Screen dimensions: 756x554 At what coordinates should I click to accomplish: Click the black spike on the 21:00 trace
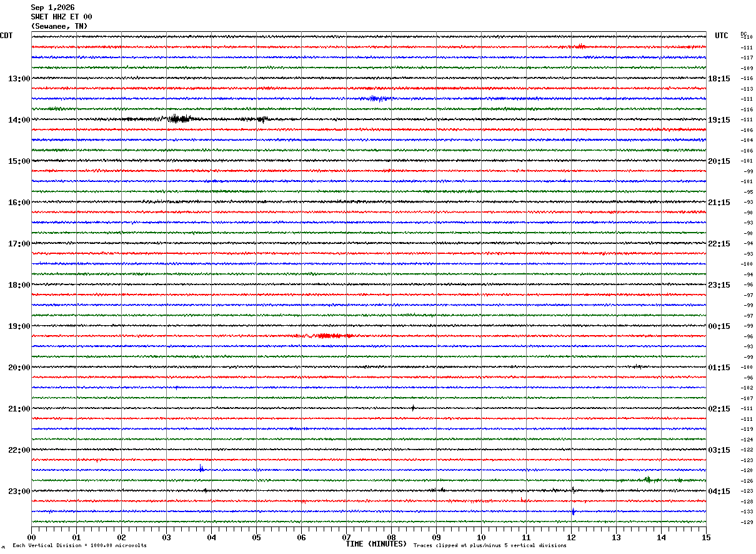click(x=413, y=408)
